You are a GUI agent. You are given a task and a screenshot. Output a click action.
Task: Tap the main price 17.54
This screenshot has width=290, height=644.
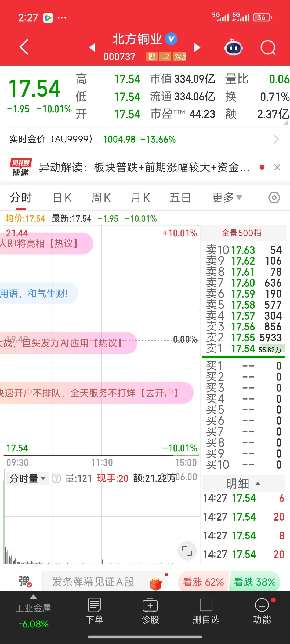tap(35, 89)
